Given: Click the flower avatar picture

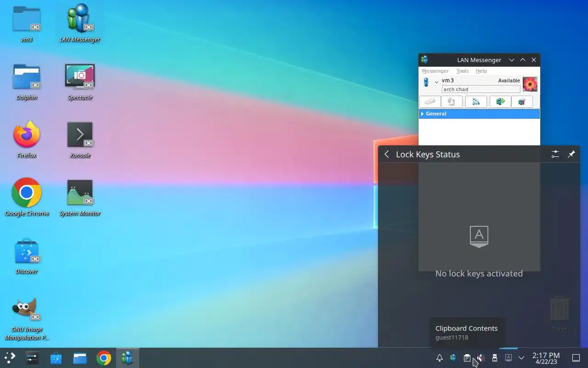Looking at the screenshot, I should (x=530, y=84).
